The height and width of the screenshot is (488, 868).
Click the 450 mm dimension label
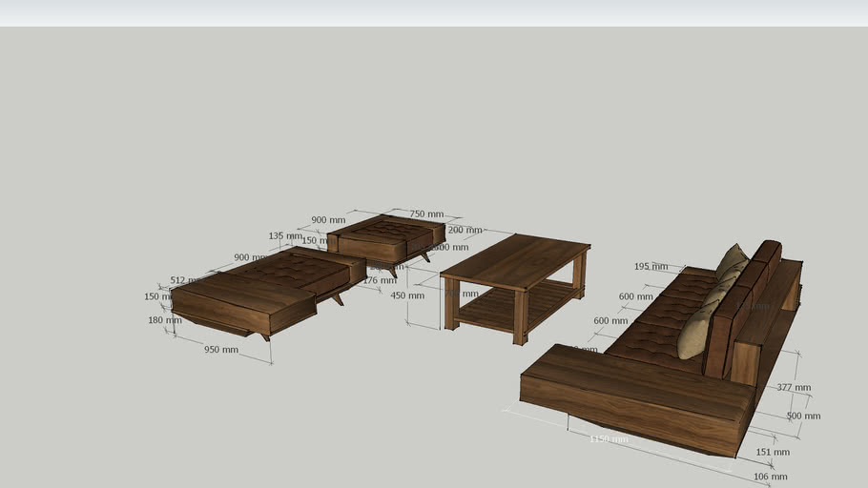pyautogui.click(x=408, y=295)
